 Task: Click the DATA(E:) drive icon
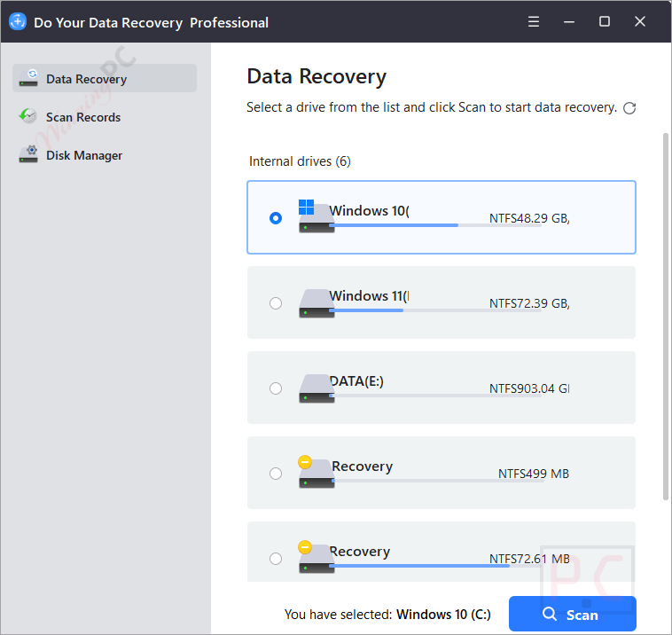[316, 388]
